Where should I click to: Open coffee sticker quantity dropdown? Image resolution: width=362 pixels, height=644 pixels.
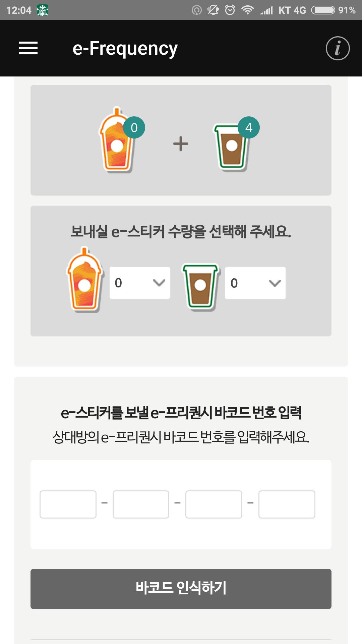255,283
